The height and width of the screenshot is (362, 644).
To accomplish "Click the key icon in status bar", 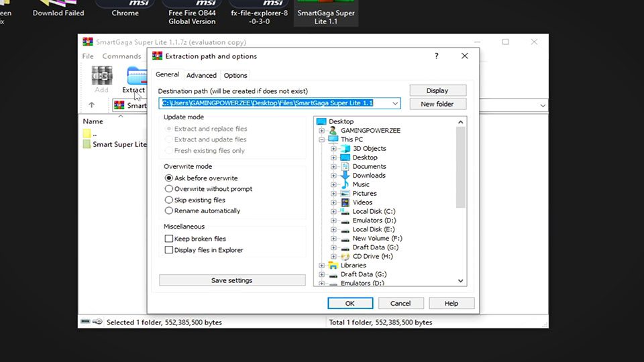I will point(97,321).
